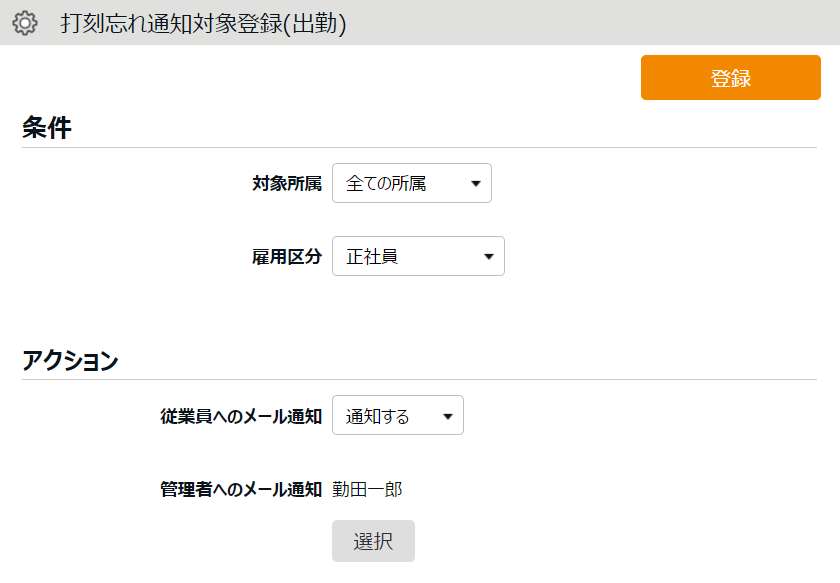Click the gear icon in the header

click(x=25, y=23)
